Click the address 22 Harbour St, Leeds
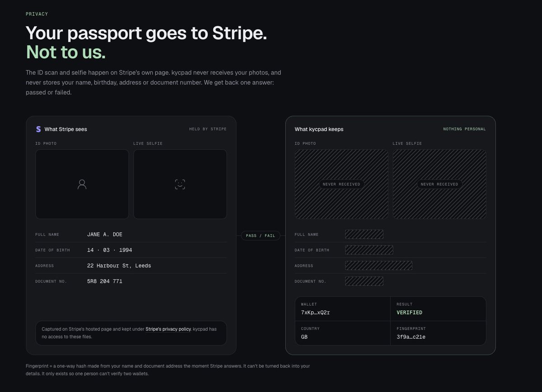The image size is (542, 392). pos(119,266)
